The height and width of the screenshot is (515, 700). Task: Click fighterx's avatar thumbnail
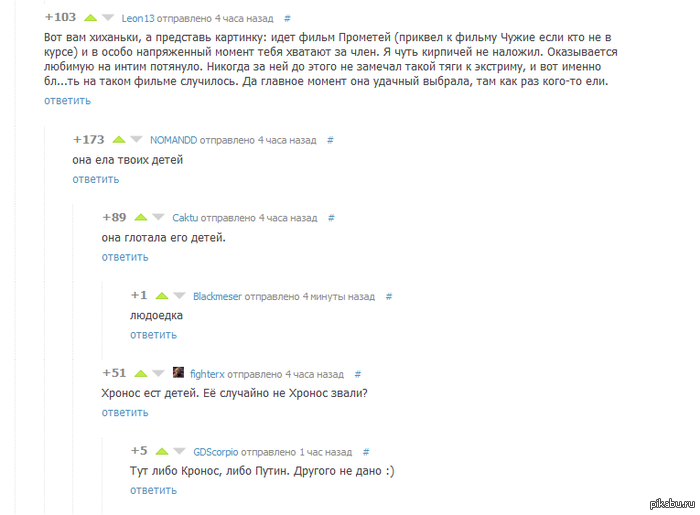click(178, 372)
